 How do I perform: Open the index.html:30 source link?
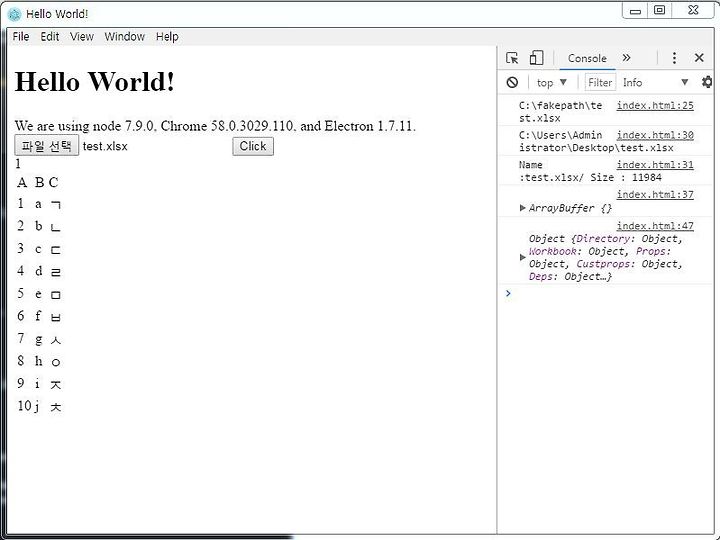point(655,135)
